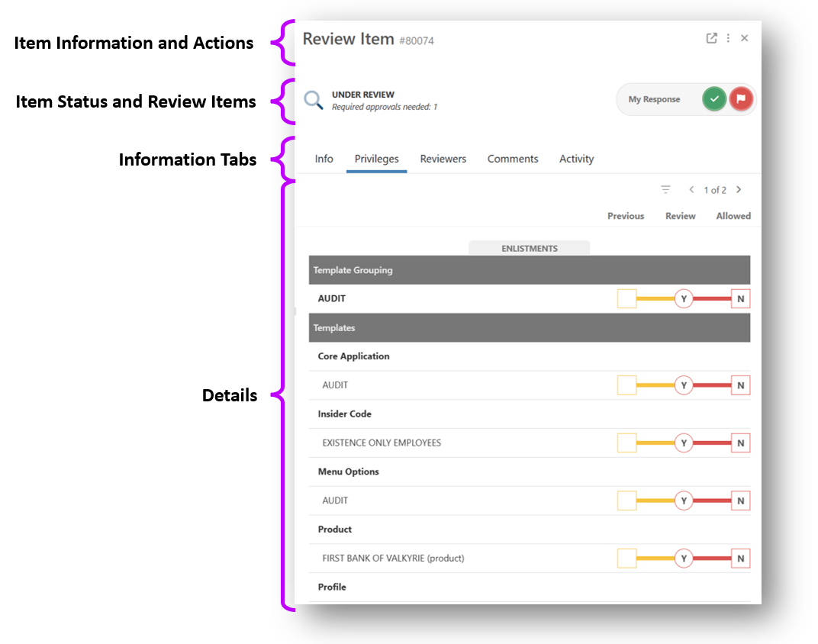The image size is (818, 644).
Task: Select empty previous box for EXISTENCE ONLY EMPLOYEES
Action: (626, 443)
